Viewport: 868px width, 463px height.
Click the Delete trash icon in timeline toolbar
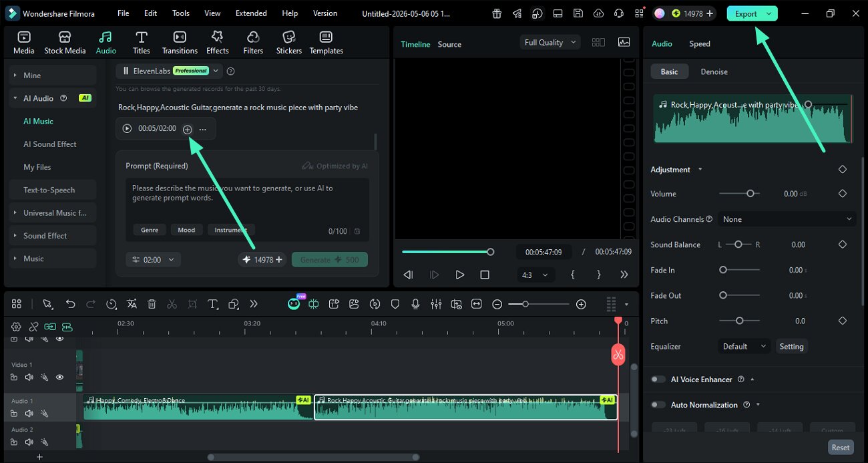click(x=152, y=304)
